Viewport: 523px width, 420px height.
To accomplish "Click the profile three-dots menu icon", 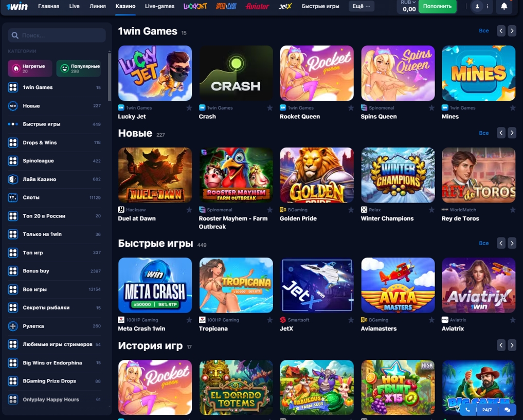I will 488,6.
